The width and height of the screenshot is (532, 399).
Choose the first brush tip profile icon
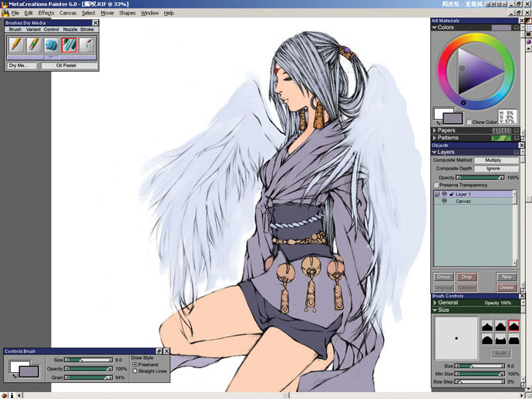tap(487, 326)
